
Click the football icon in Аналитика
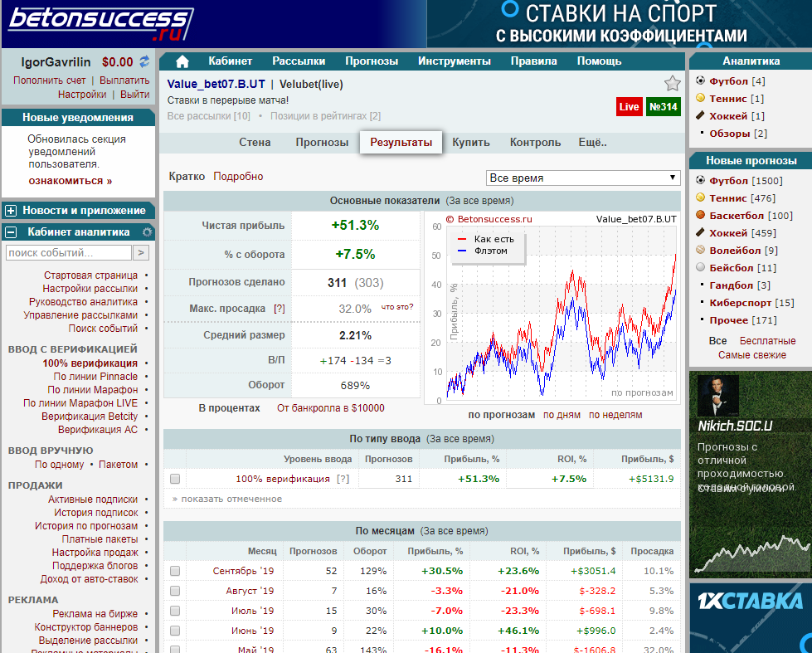(700, 80)
